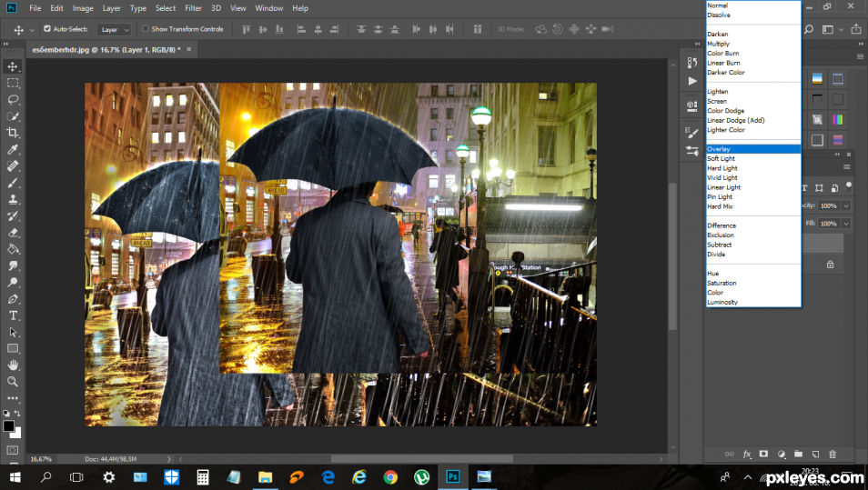
Task: Open Chrome from the taskbar
Action: 390,476
